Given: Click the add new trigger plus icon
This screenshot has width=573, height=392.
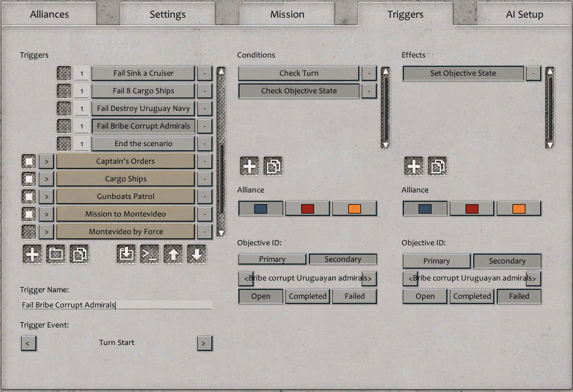Looking at the screenshot, I should tap(32, 254).
